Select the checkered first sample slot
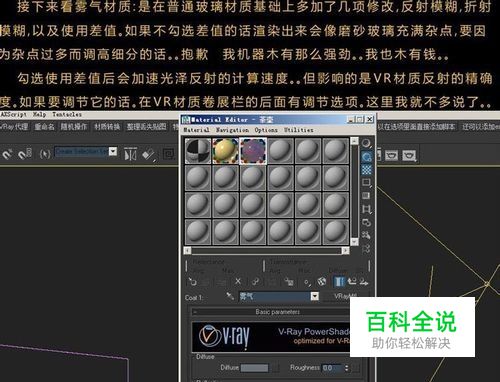Viewport: 500px width, 382px height. 198,151
